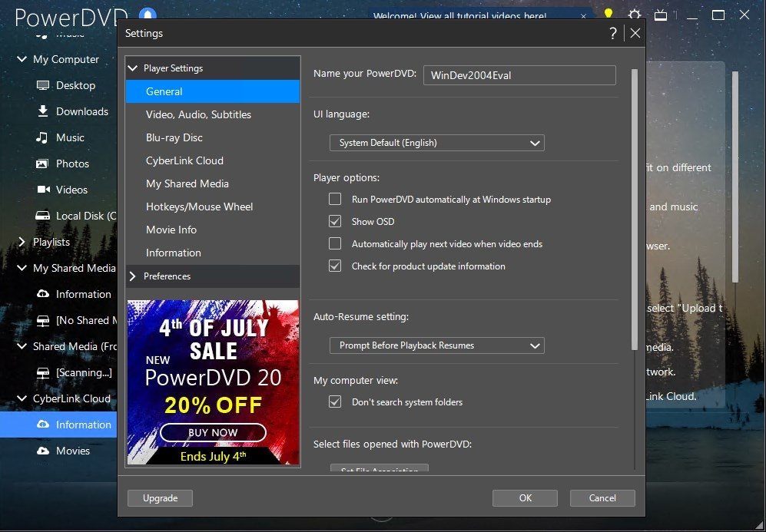Click the Upgrade button
The height and width of the screenshot is (532, 766).
(161, 498)
